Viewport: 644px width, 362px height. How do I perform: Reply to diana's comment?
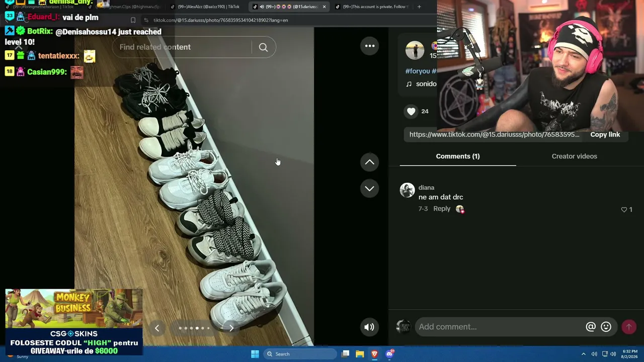pos(442,209)
